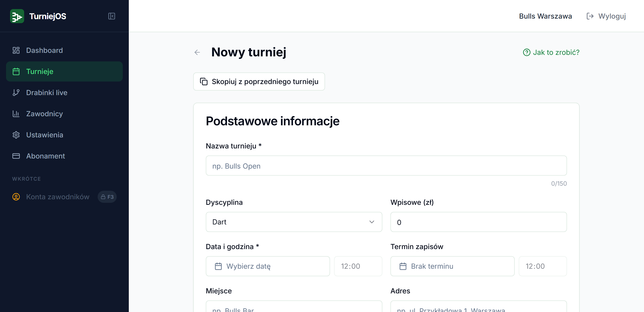This screenshot has width=644, height=312.
Task: Open the Brak terminu date picker
Action: pyautogui.click(x=452, y=266)
